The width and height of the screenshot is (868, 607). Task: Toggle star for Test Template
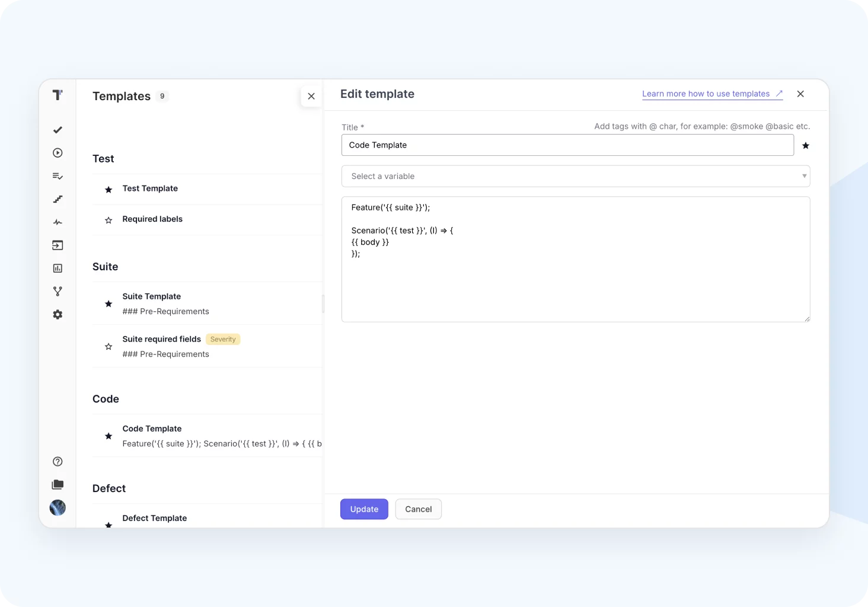pyautogui.click(x=108, y=190)
